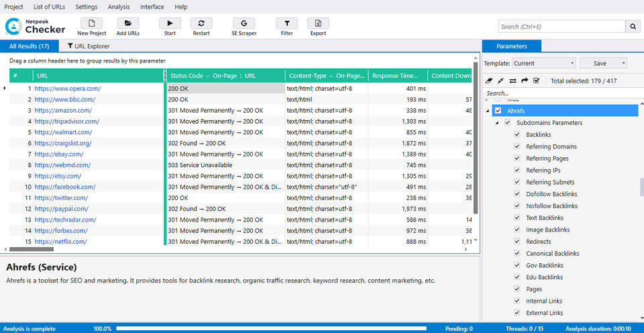Start the analysis with the play icon
This screenshot has width=644, height=333.
tap(170, 23)
